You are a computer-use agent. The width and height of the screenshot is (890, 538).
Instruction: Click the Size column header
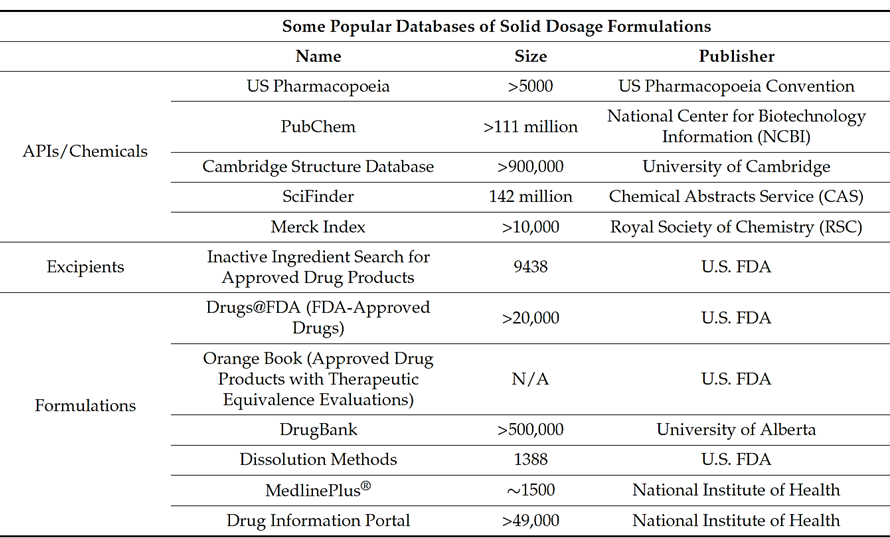click(530, 56)
